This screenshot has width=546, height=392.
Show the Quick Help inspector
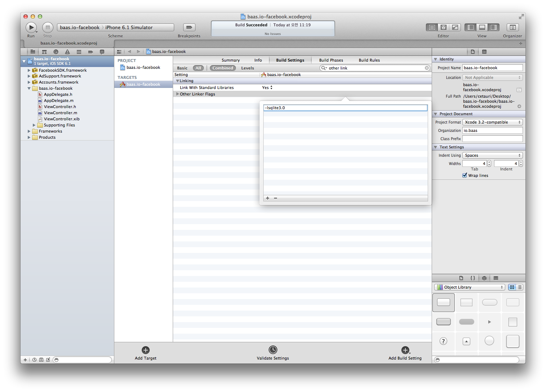pyautogui.click(x=484, y=52)
